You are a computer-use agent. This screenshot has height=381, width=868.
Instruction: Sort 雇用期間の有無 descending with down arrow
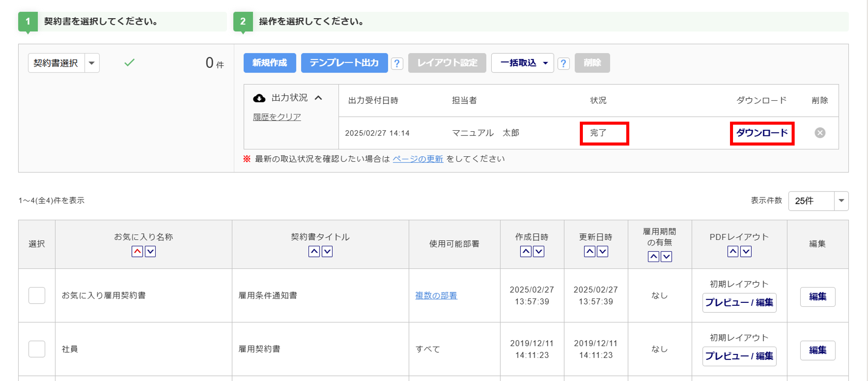[x=666, y=257]
